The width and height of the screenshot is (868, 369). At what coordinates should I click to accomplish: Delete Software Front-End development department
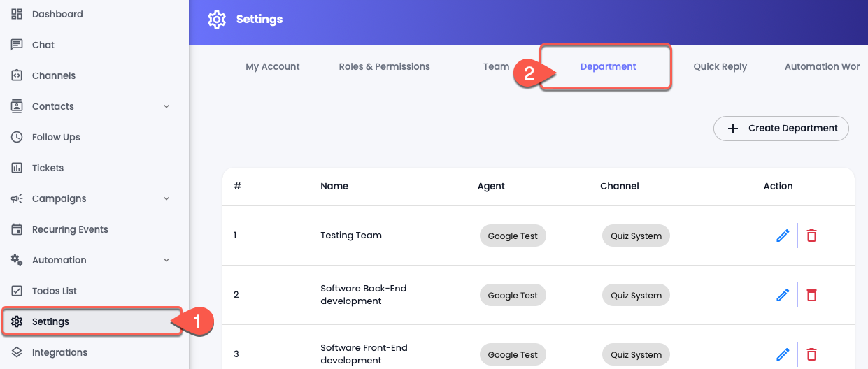[x=811, y=354]
